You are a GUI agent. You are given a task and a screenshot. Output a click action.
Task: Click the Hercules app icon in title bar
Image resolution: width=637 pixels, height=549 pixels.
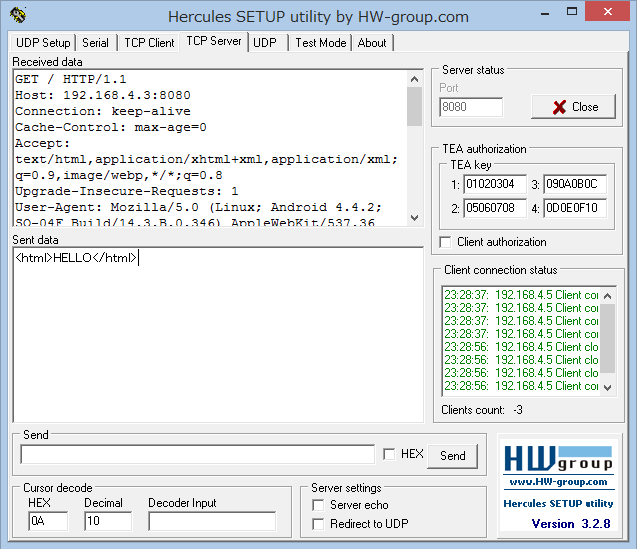click(x=18, y=15)
